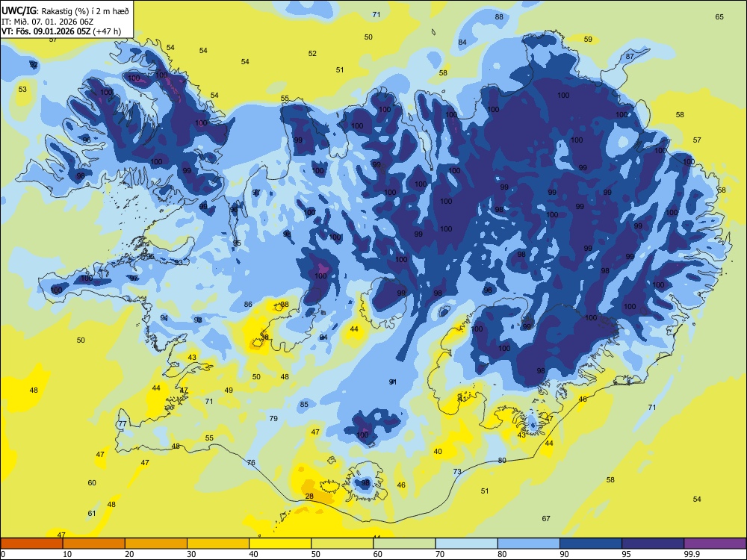Click the light green 60–70 legend swatch
747x560 pixels.
tap(404, 544)
